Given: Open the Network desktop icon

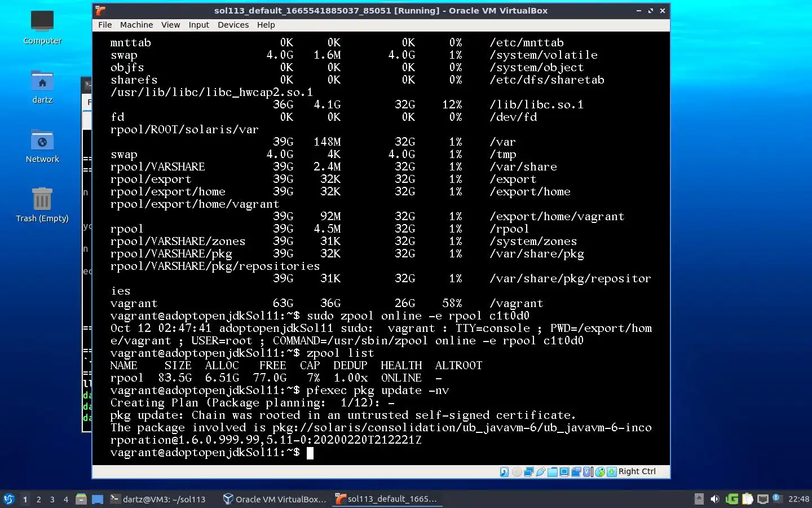Looking at the screenshot, I should [x=42, y=146].
